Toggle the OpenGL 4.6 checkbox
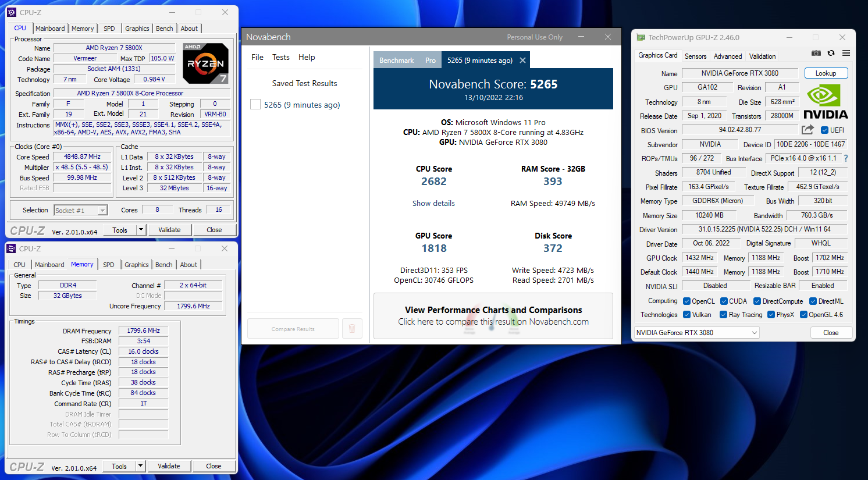Image resolution: width=868 pixels, height=480 pixels. pos(803,315)
